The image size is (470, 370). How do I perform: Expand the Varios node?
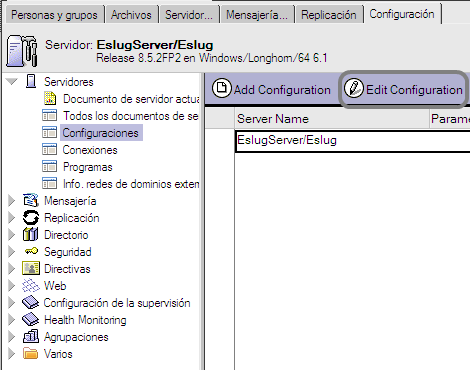click(x=12, y=354)
